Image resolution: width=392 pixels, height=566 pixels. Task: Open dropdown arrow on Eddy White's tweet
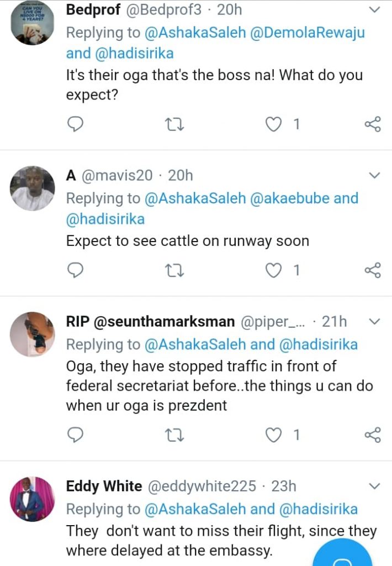click(x=374, y=486)
